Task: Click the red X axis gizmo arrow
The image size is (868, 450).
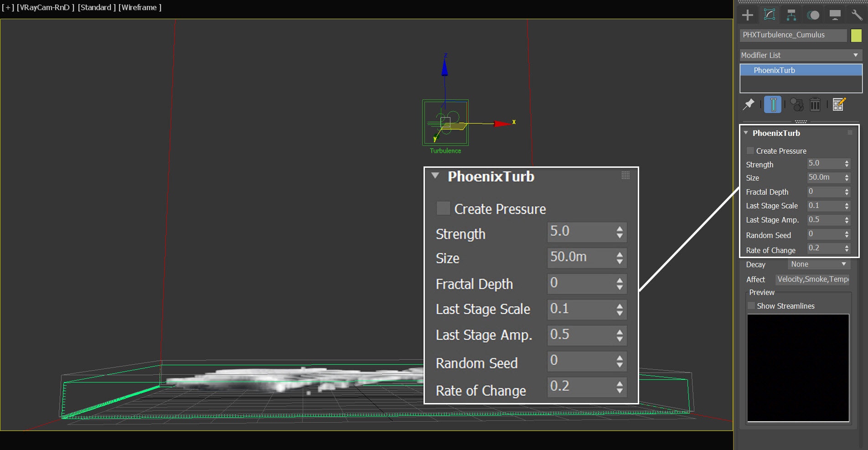Action: click(503, 124)
